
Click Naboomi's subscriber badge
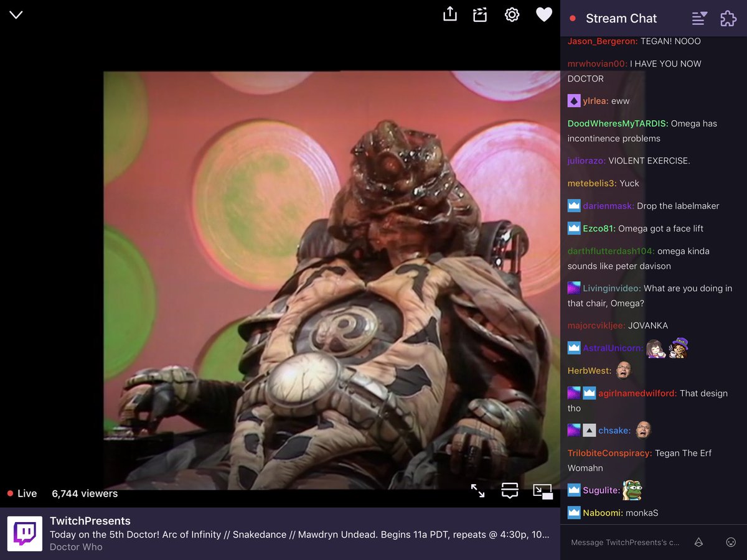click(x=573, y=512)
